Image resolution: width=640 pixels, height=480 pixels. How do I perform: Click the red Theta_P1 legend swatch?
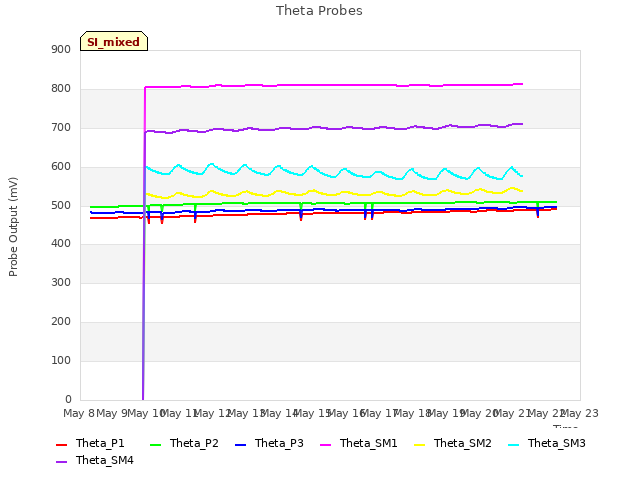click(61, 444)
